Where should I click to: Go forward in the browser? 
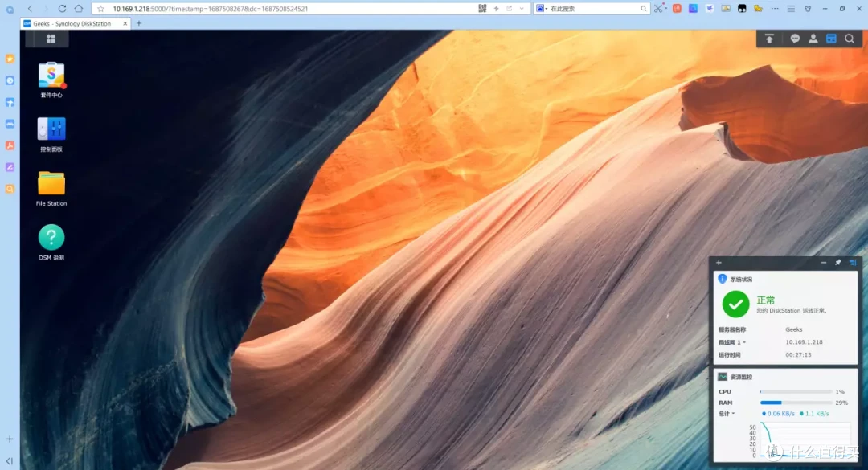click(46, 9)
